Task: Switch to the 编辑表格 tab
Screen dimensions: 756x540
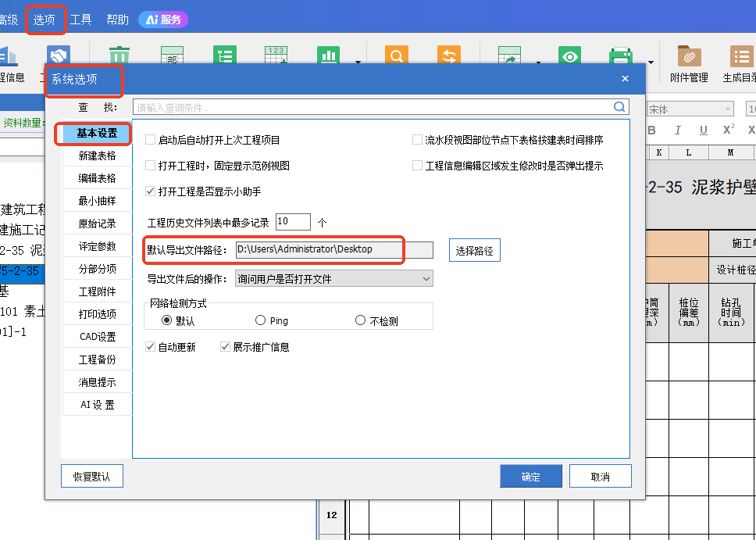Action: click(x=97, y=178)
